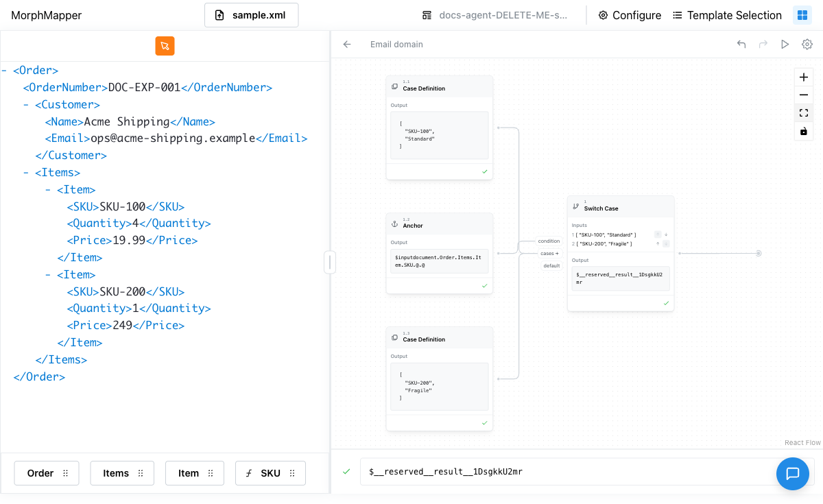823x504 pixels.
Task: Redo the flow change
Action: [x=763, y=45]
